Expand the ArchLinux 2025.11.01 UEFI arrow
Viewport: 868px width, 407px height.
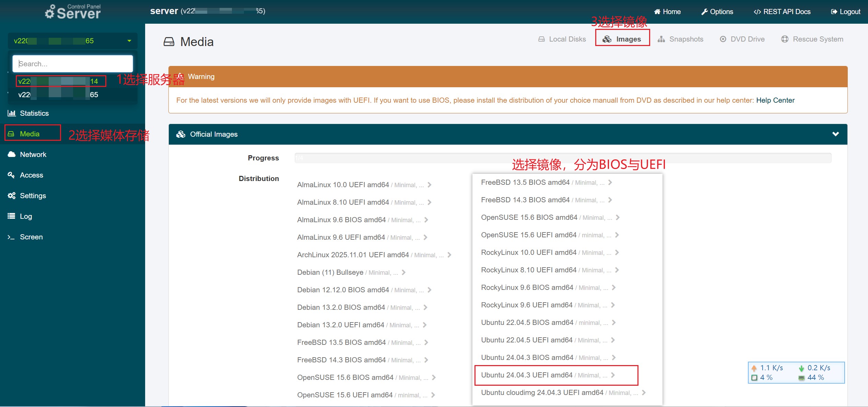449,255
